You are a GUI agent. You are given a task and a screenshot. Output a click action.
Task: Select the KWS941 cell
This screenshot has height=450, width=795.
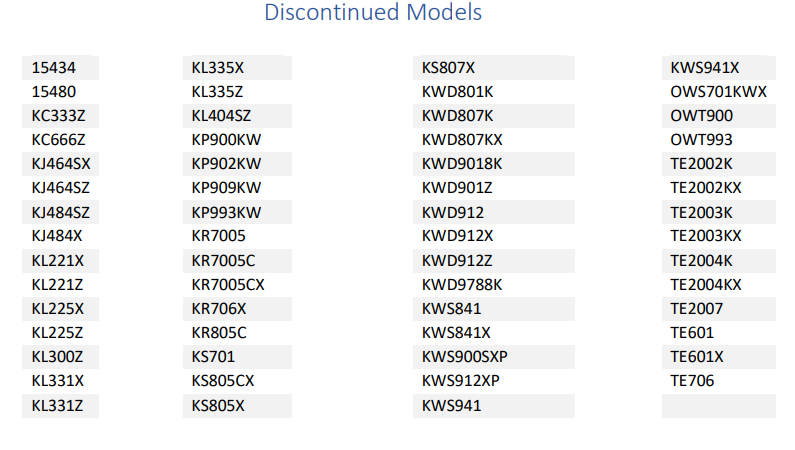tap(452, 405)
